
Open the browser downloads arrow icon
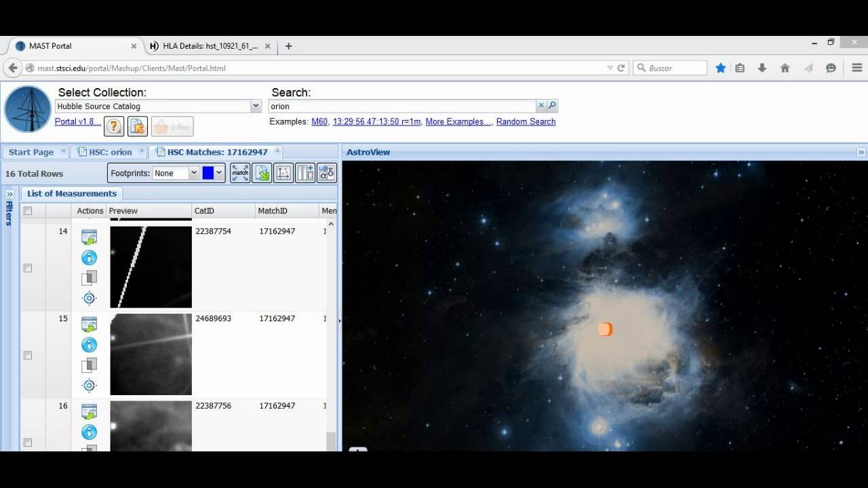[762, 68]
